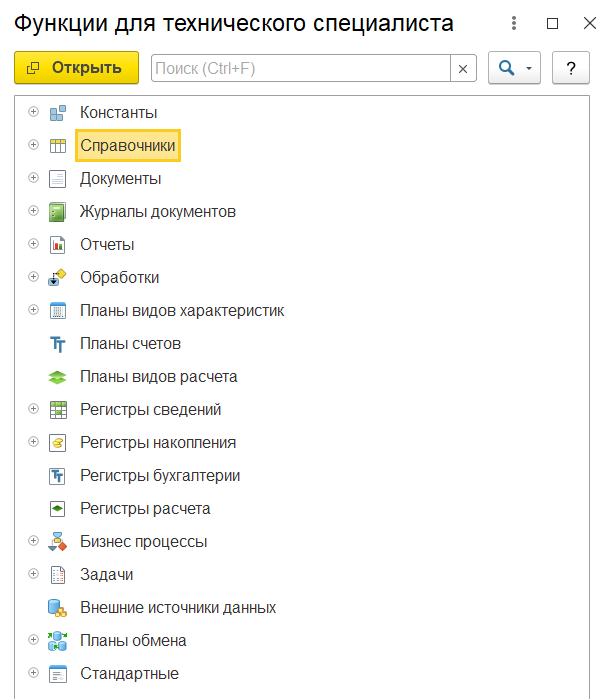Viewport: 612px width, 699px height.
Task: Click the Обработки icon
Action: tap(58, 277)
